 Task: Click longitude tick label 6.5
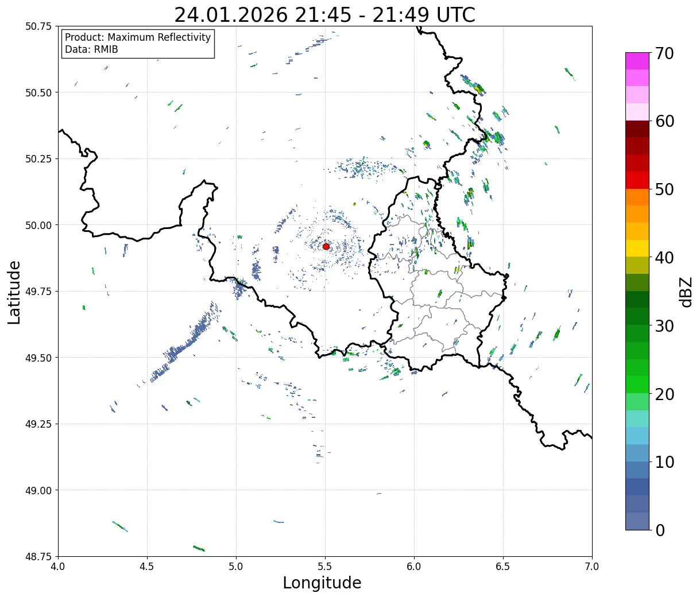point(503,566)
